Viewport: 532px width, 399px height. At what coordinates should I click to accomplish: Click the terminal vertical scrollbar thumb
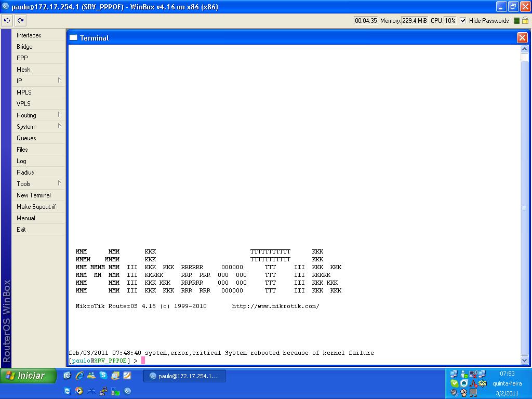coord(524,208)
